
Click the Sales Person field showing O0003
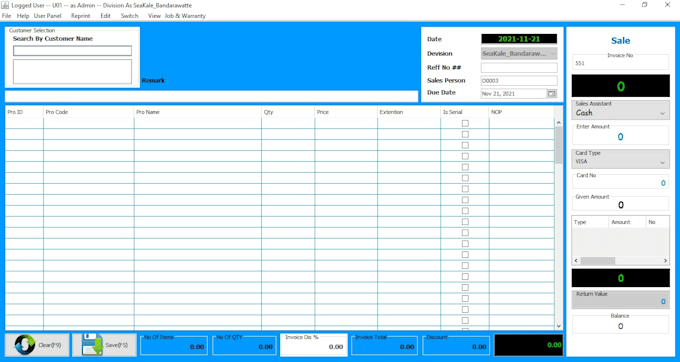click(x=519, y=81)
